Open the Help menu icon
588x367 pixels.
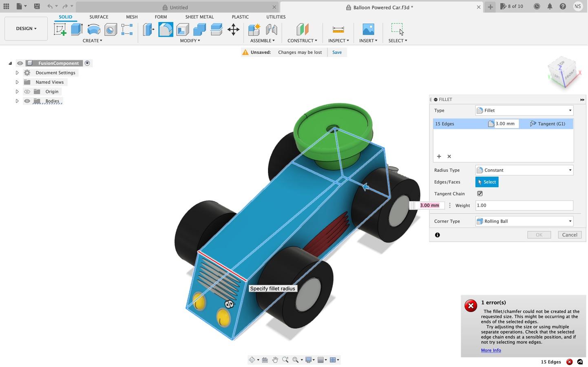pyautogui.click(x=563, y=7)
